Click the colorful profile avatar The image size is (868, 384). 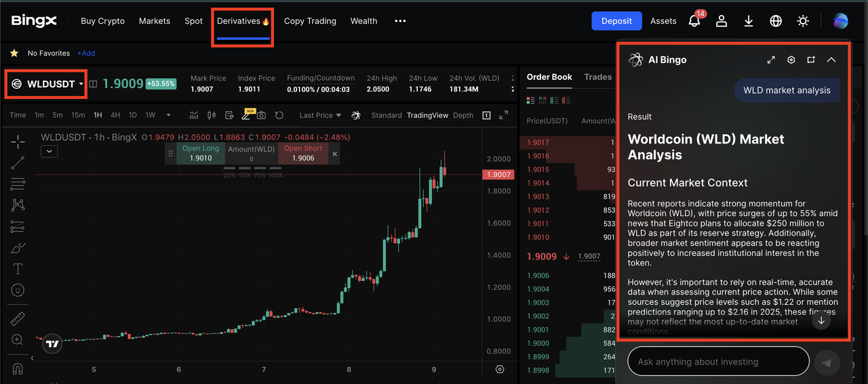(x=841, y=21)
